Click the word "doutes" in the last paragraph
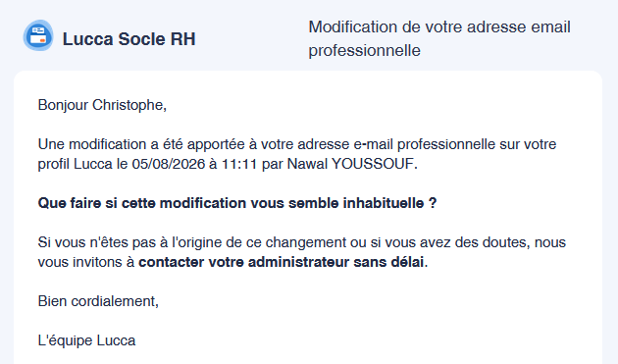This screenshot has width=618, height=364. 506,242
